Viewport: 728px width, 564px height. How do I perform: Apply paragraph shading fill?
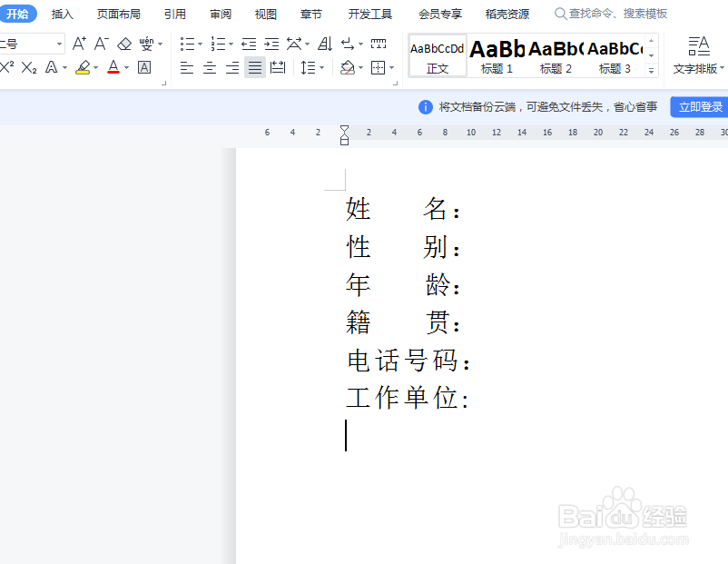348,68
